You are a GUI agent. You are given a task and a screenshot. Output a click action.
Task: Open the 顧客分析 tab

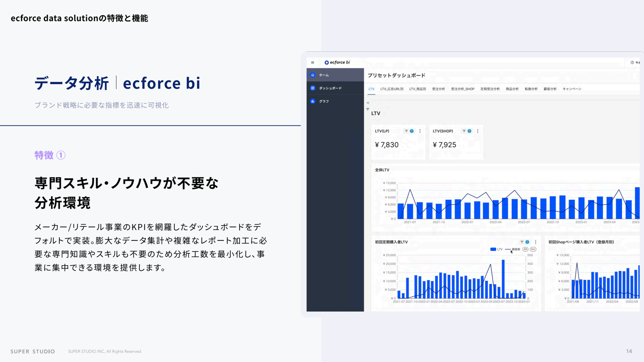[x=550, y=89]
